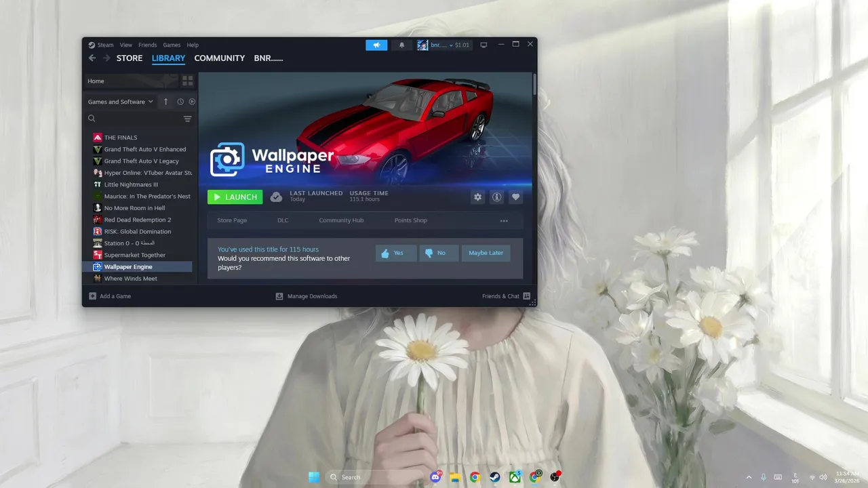Open the Windows Start menu
Image resolution: width=868 pixels, height=488 pixels.
[314, 477]
